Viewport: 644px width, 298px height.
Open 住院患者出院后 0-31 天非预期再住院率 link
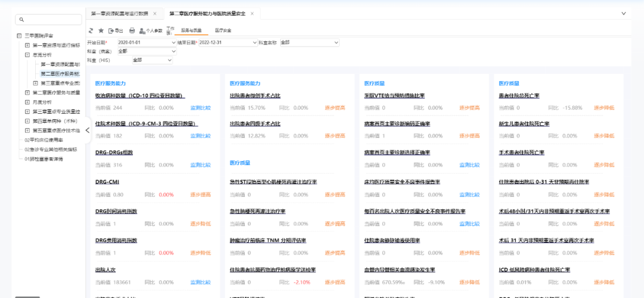(544, 182)
